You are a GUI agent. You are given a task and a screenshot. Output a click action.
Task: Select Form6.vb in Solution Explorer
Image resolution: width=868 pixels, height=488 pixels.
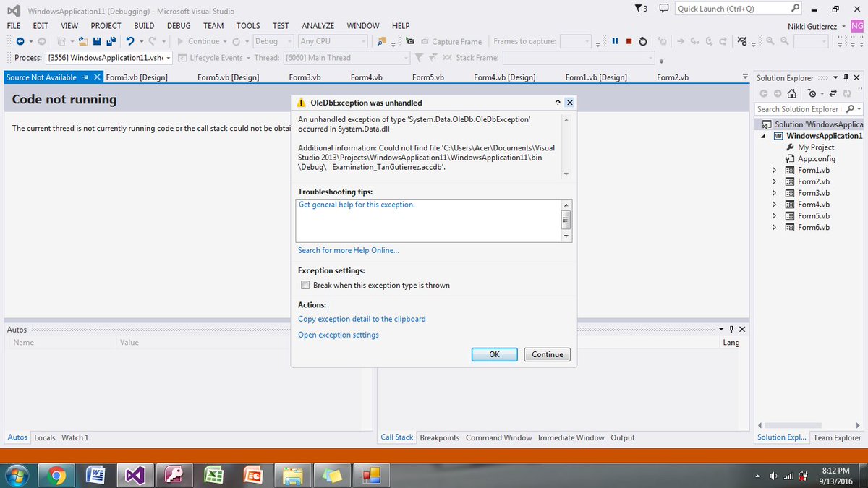pyautogui.click(x=814, y=227)
